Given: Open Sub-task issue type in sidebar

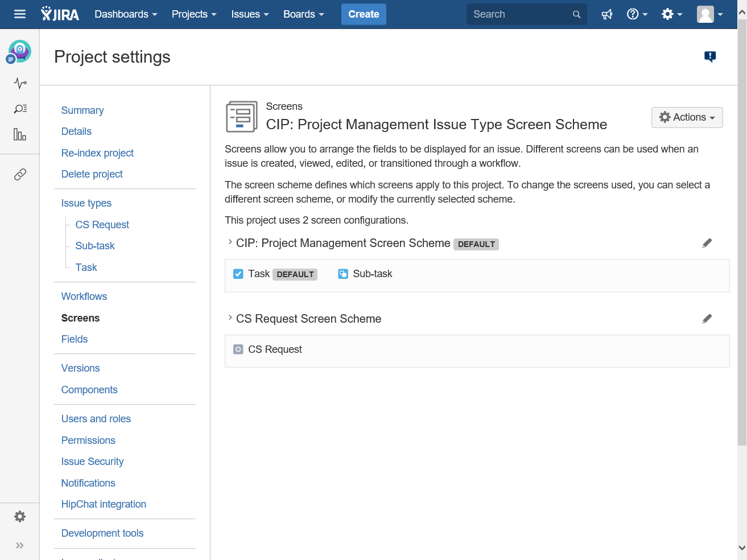Looking at the screenshot, I should coord(95,246).
